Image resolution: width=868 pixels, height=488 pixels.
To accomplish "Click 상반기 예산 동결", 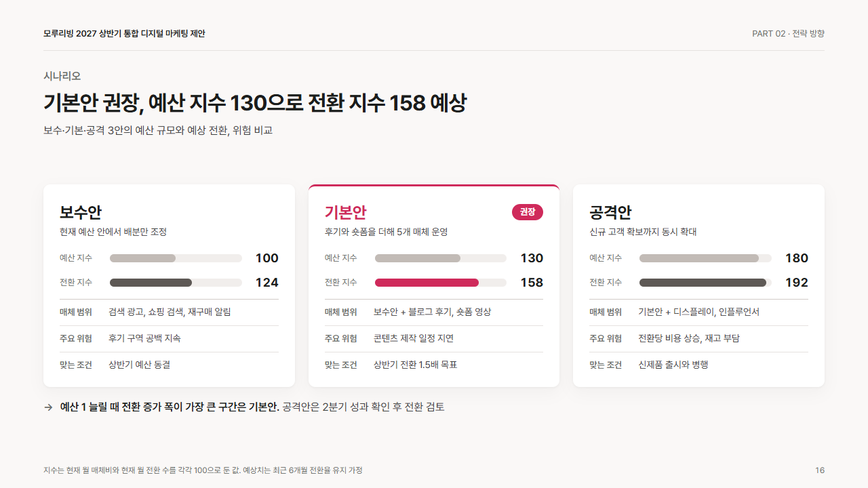I will [139, 365].
